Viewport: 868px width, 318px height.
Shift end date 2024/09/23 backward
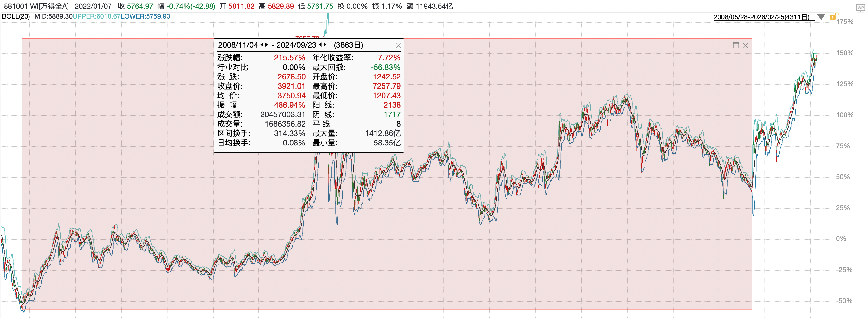(320, 45)
